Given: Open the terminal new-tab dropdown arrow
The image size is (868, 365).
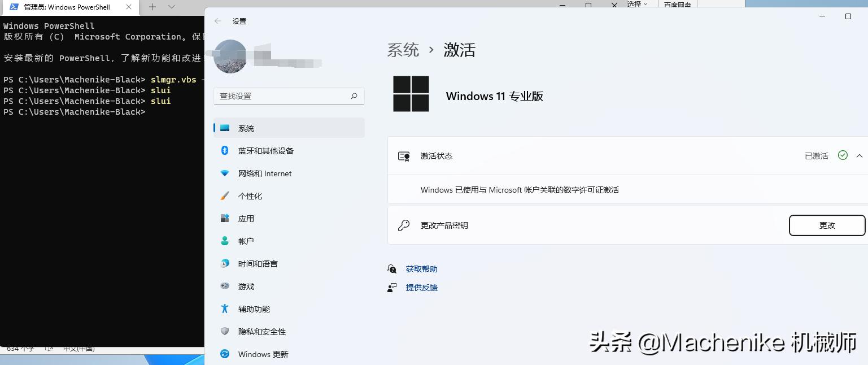Looking at the screenshot, I should point(171,7).
